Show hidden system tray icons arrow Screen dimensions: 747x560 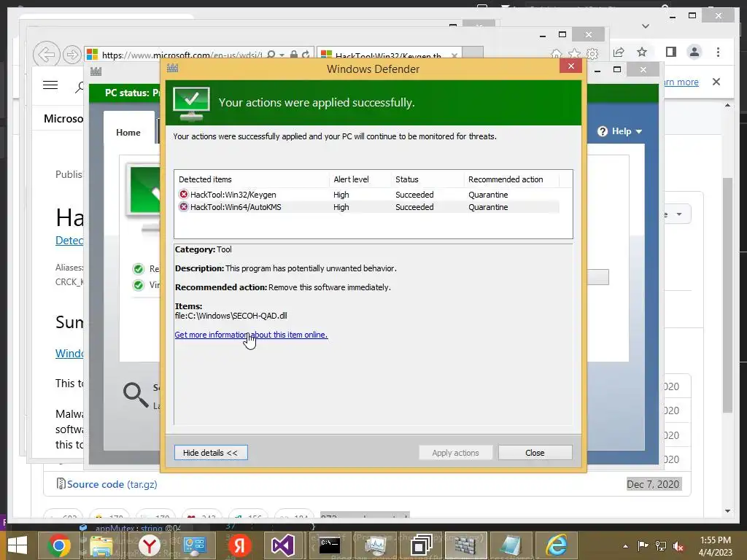point(625,546)
